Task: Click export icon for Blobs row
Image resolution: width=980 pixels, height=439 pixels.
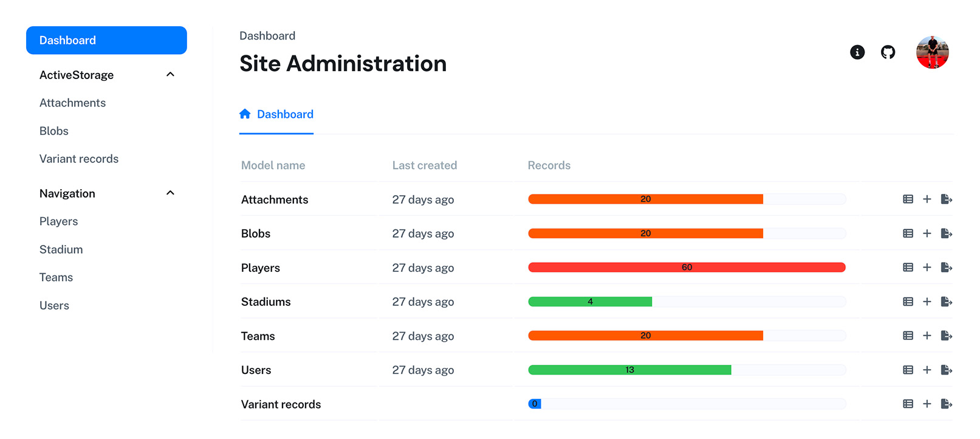Action: click(946, 233)
